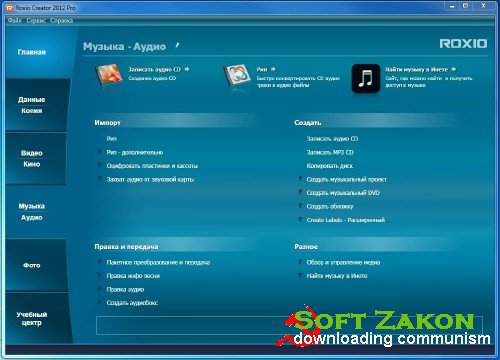Click the music note icon for online music
This screenshot has height=360, width=500.
[x=366, y=79]
